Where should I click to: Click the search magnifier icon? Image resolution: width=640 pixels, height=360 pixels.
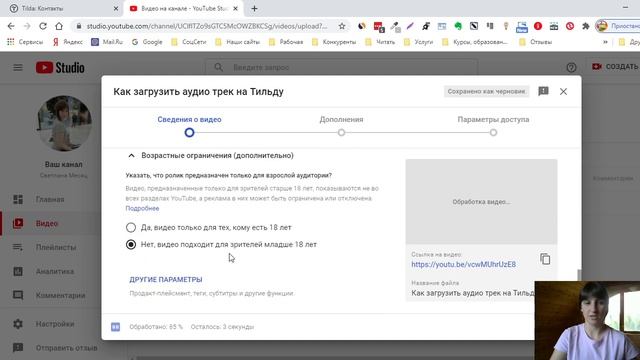(219, 67)
